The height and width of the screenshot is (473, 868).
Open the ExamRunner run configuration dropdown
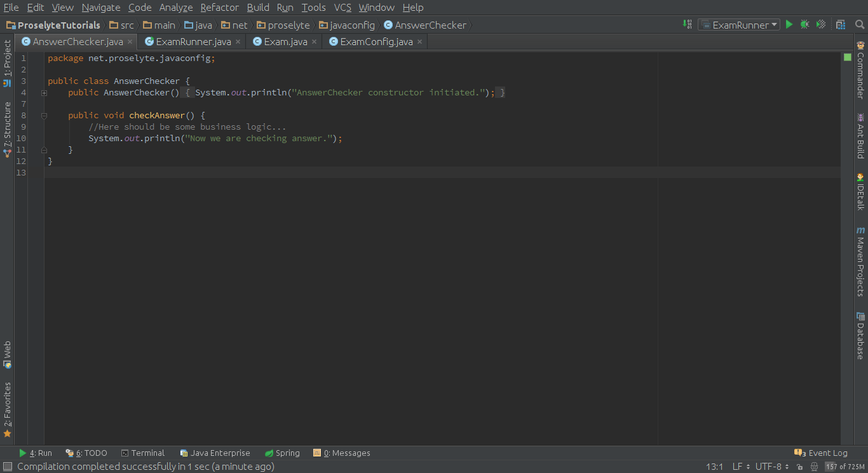pyautogui.click(x=738, y=24)
